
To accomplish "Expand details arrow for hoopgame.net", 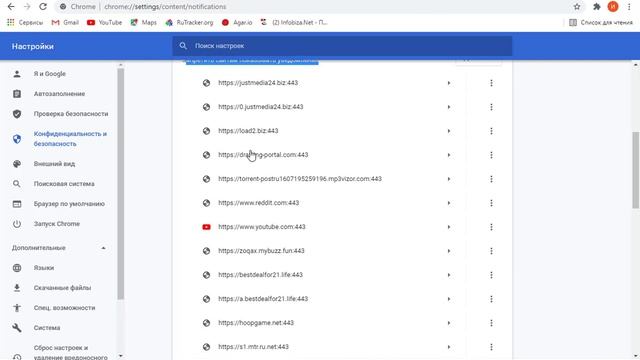I will (449, 323).
